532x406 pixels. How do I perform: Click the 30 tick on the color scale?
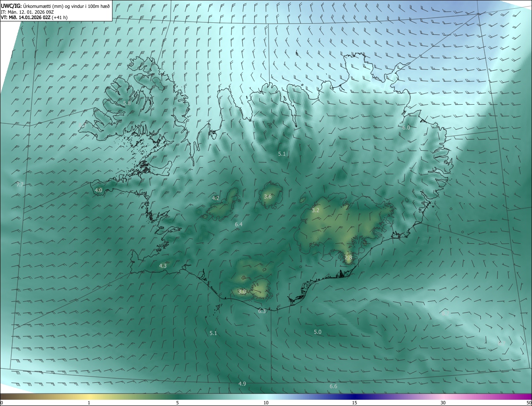coord(443,403)
